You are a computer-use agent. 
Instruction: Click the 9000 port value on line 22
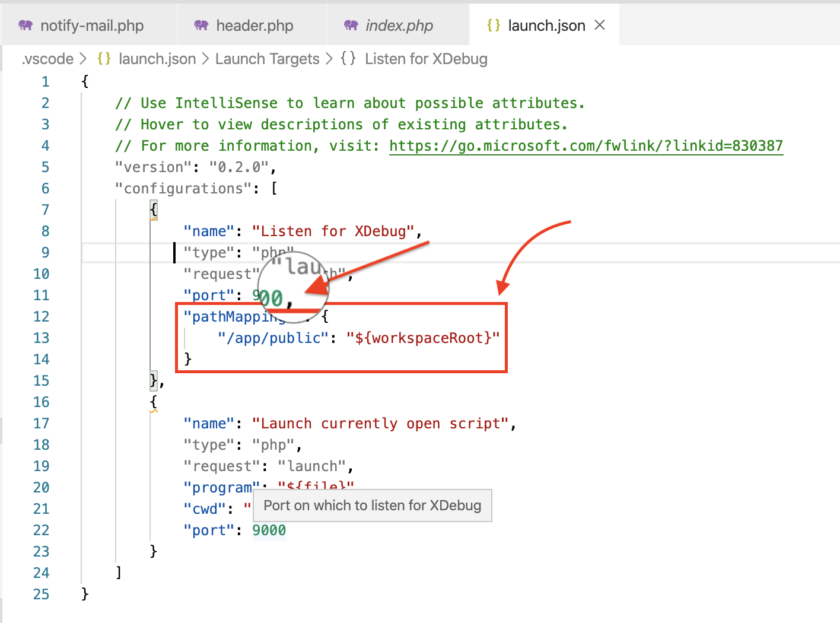coord(269,530)
